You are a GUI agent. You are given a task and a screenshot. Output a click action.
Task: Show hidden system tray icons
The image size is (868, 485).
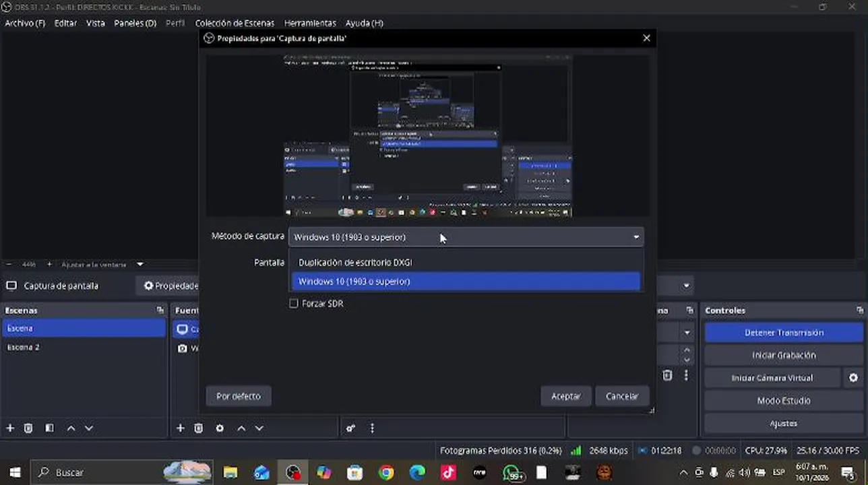click(x=683, y=472)
